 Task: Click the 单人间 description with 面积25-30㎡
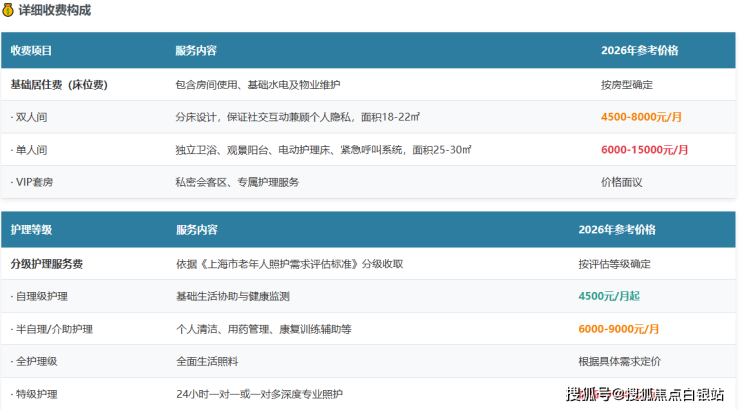[323, 150]
